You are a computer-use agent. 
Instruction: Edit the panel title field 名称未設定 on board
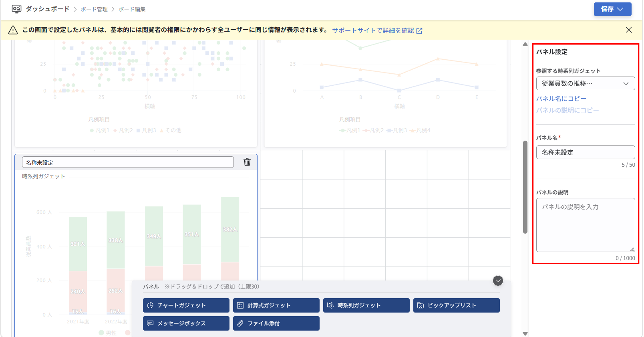click(128, 162)
